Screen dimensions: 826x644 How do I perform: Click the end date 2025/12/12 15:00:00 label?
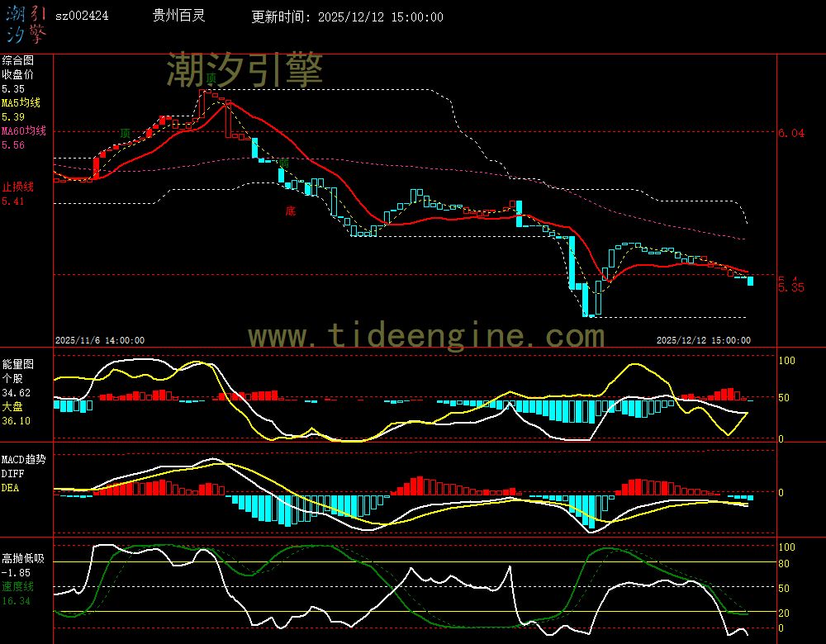coord(703,340)
